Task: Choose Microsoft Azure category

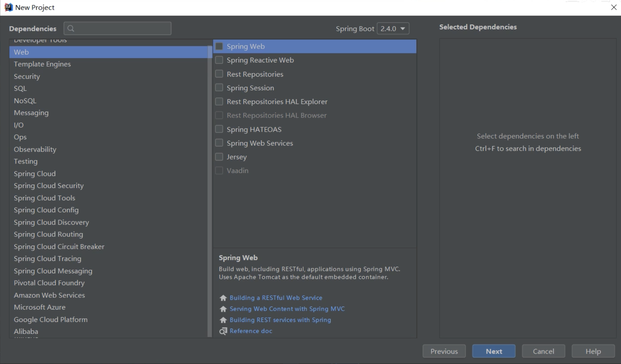Action: coord(109,307)
